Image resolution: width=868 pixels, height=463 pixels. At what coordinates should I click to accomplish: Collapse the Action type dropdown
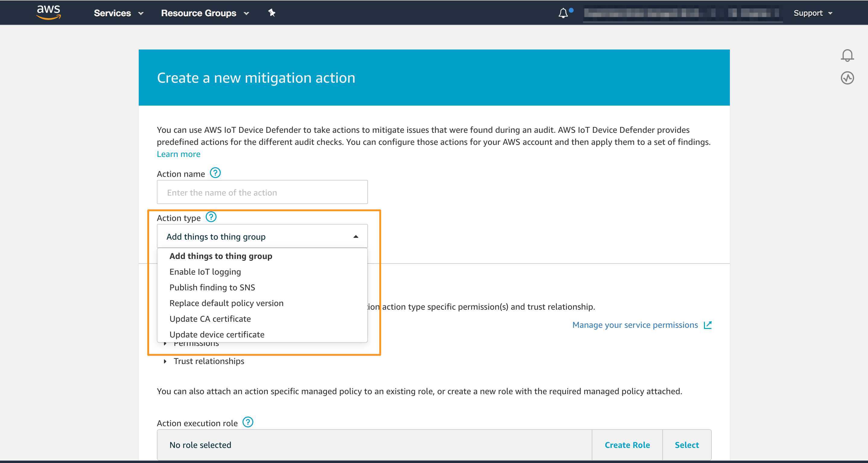pyautogui.click(x=262, y=236)
